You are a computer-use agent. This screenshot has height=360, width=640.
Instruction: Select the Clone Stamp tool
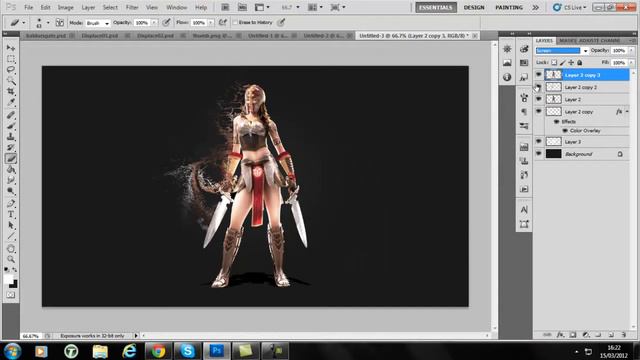point(11,136)
